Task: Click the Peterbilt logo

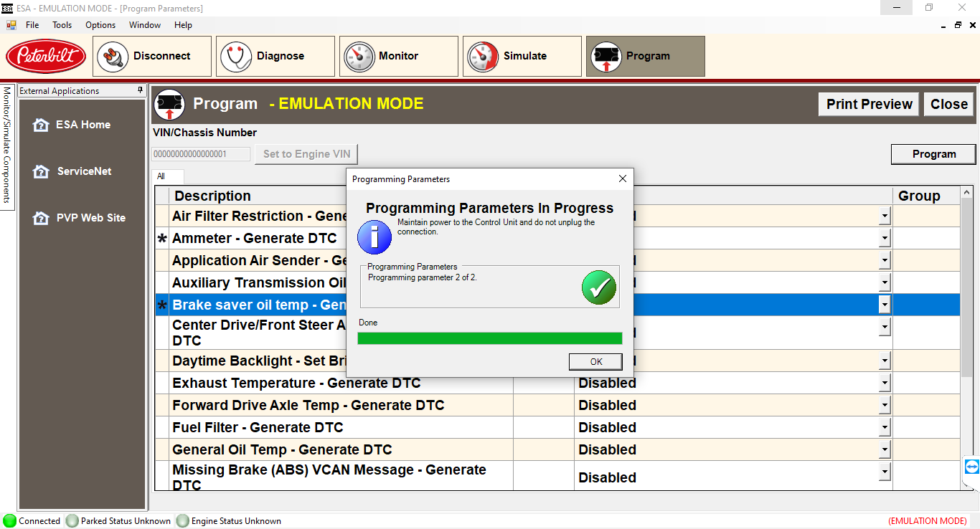Action: 46,57
